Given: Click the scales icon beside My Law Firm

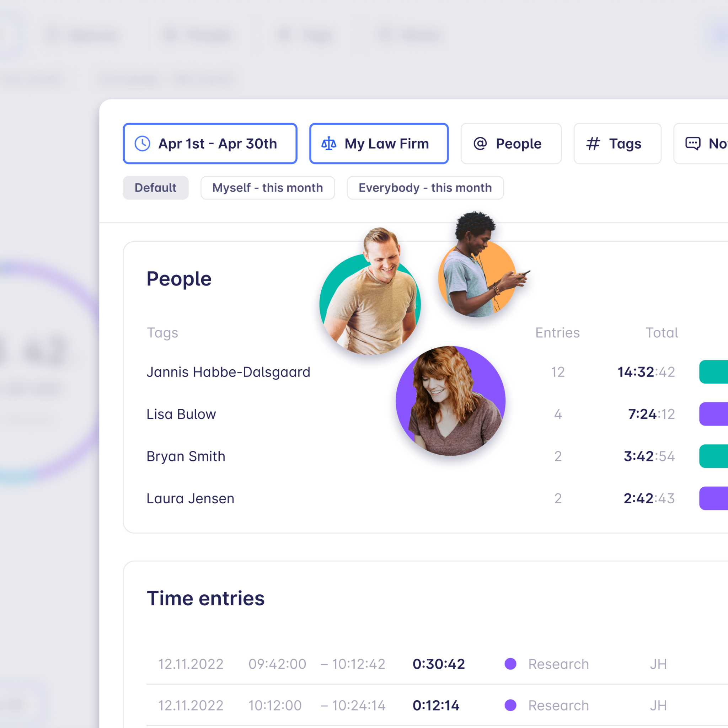Looking at the screenshot, I should click(328, 144).
